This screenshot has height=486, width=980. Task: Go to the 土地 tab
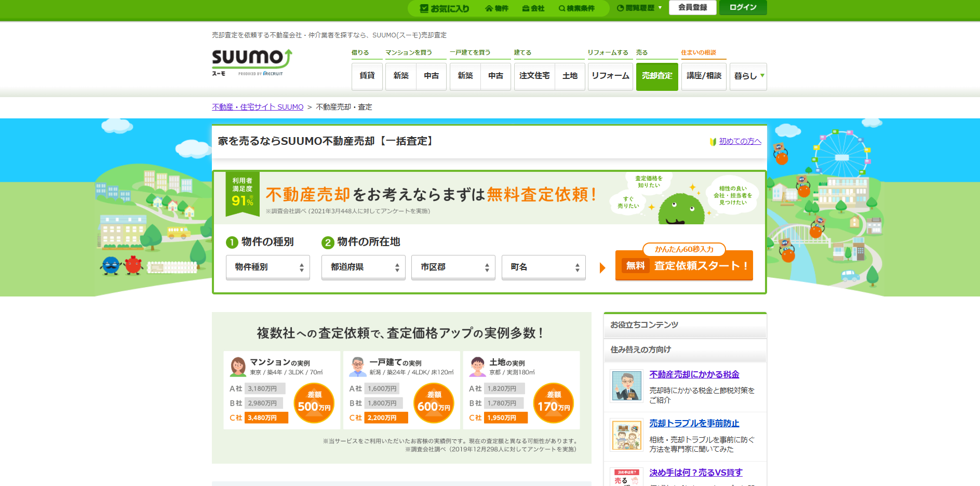coord(570,76)
